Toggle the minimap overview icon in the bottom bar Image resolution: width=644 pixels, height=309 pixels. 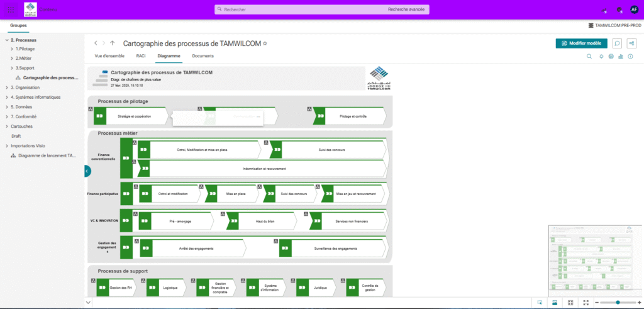click(555, 303)
